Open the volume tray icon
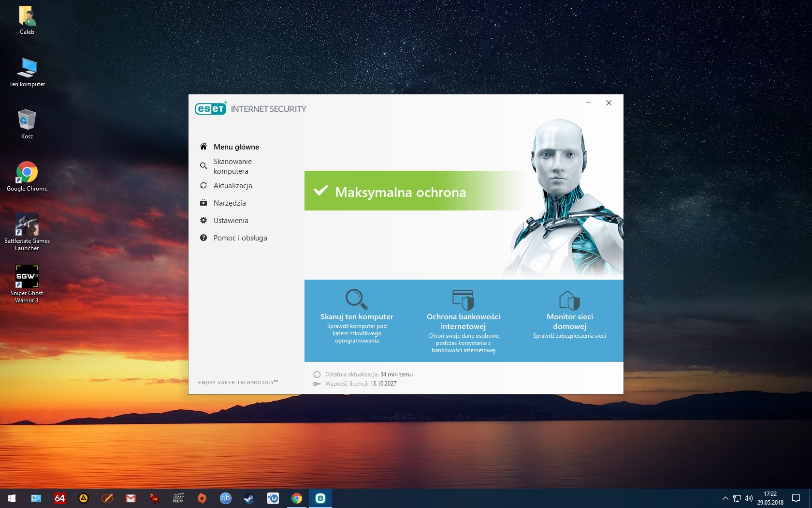The height and width of the screenshot is (508, 812). click(749, 498)
